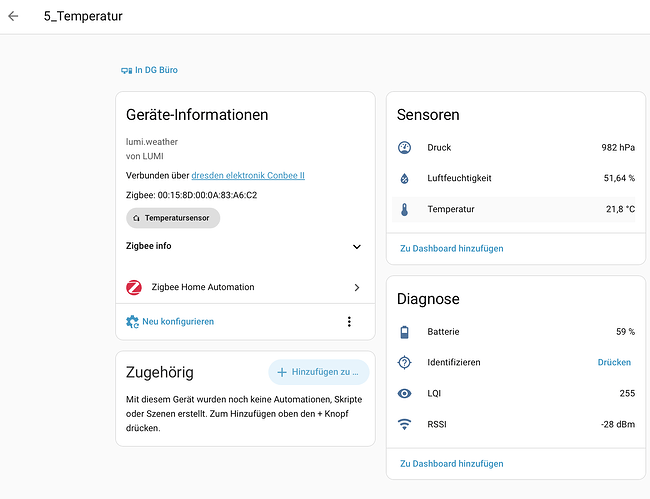Click the 51,64 % humidity value
Screen dimensions: 650x499
619,178
